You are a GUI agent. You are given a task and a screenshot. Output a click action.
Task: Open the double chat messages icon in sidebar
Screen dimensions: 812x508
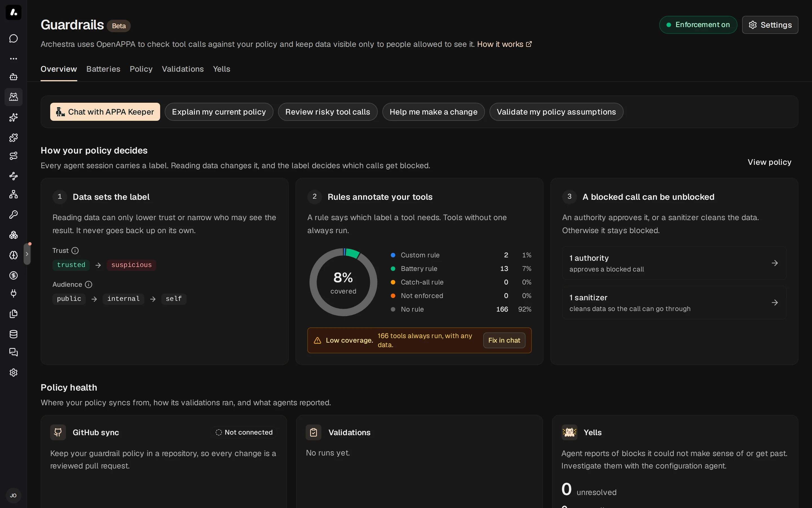tap(14, 352)
